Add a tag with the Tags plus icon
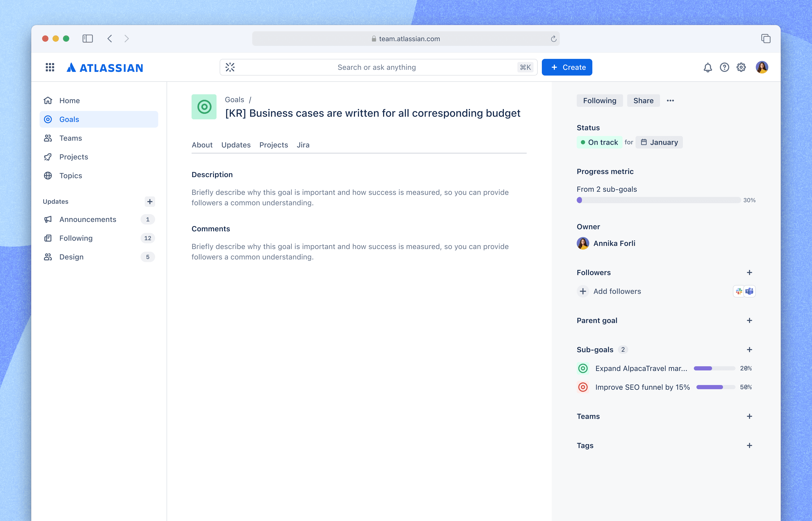This screenshot has height=521, width=812. [749, 445]
